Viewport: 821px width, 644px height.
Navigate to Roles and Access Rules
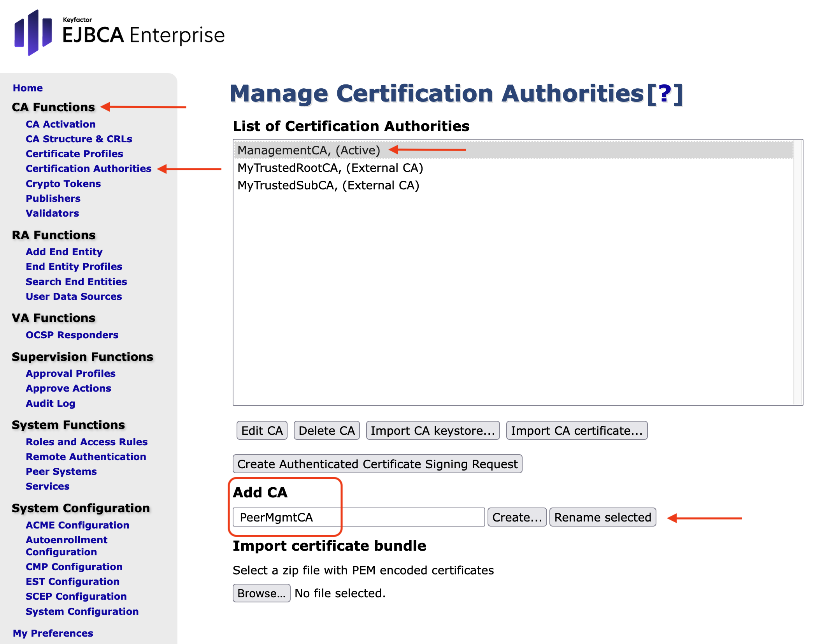coord(86,442)
